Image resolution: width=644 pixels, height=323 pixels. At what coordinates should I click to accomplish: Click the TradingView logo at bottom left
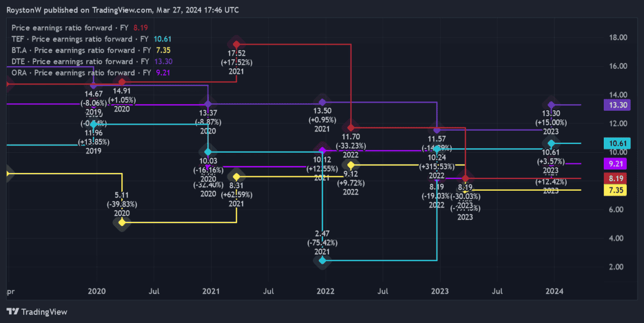tap(36, 312)
